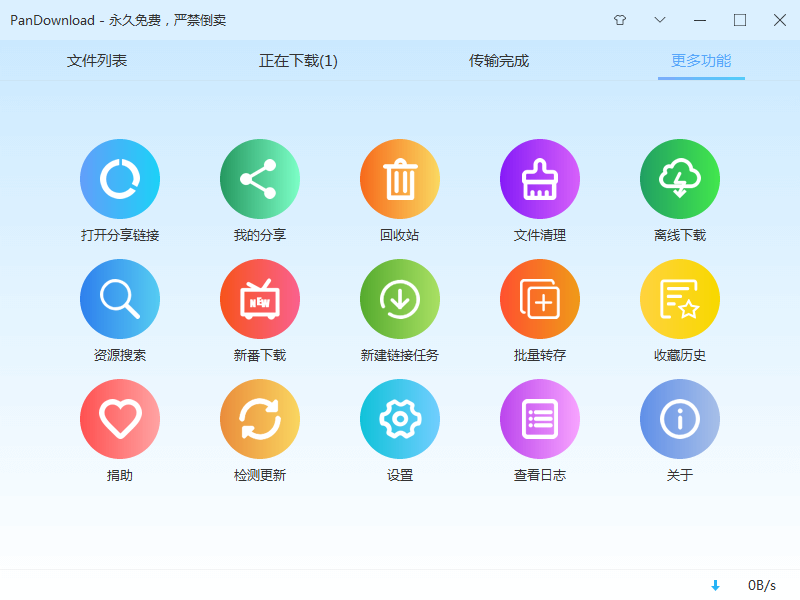
Task: Open 收藏历史 yellow star list icon
Action: tap(680, 299)
